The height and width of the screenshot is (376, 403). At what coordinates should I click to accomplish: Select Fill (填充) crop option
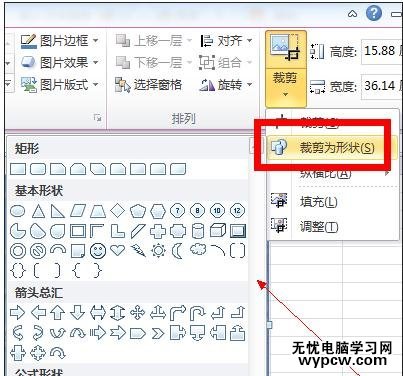tap(318, 202)
